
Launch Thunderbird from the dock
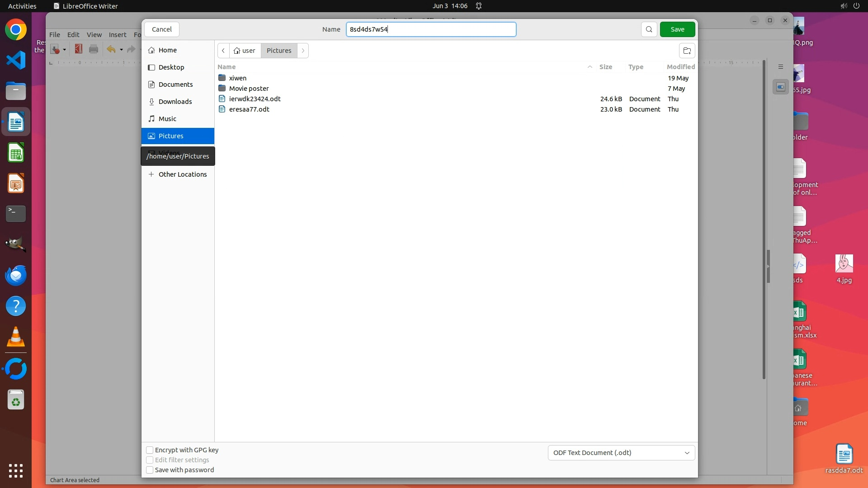(16, 276)
